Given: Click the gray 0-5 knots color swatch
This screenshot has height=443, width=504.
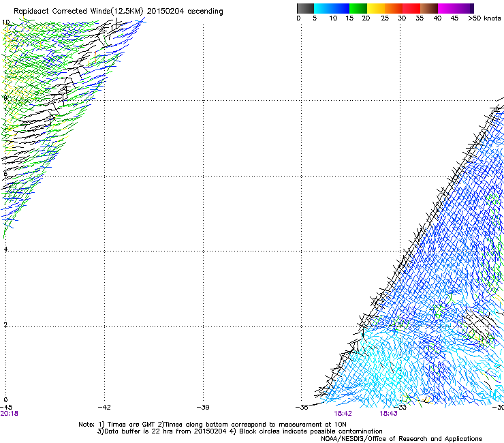Looking at the screenshot, I should click(305, 8).
